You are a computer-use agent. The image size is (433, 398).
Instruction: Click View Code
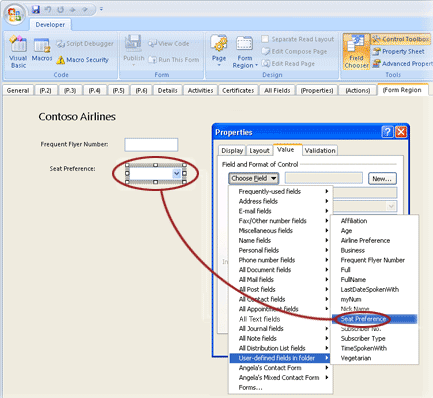(x=169, y=44)
